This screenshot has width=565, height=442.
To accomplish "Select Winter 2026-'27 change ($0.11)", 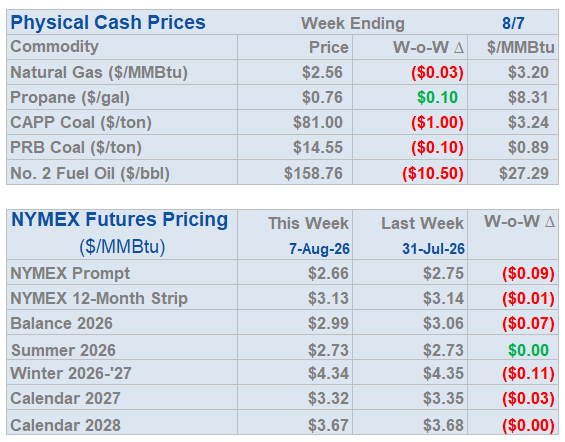I will tap(528, 374).
